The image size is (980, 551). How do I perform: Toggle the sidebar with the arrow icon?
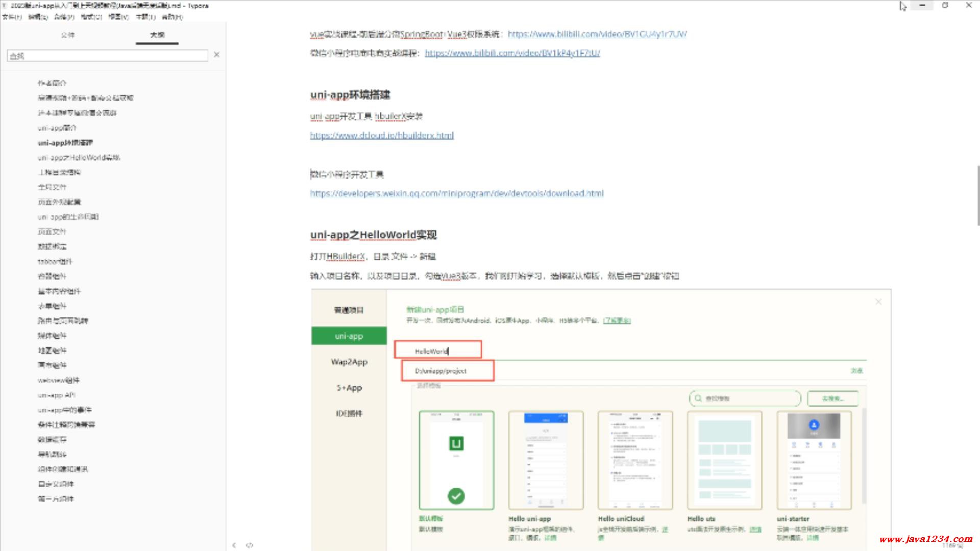coord(234,545)
